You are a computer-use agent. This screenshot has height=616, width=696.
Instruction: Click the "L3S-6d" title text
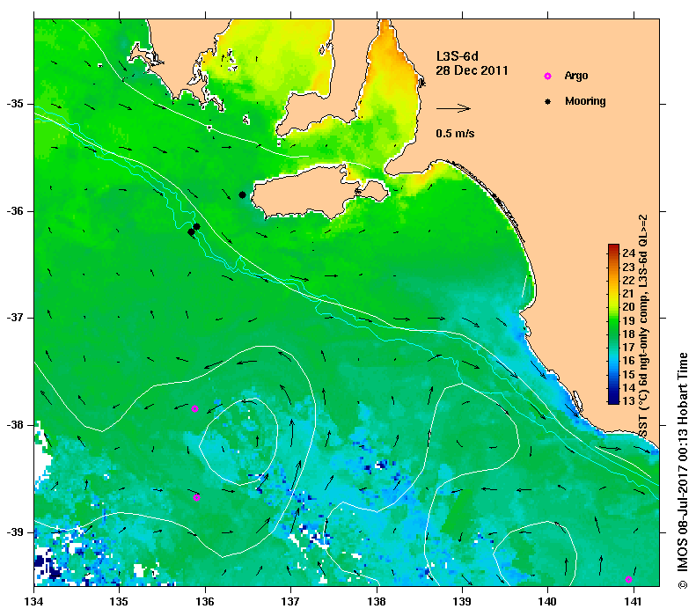(458, 56)
